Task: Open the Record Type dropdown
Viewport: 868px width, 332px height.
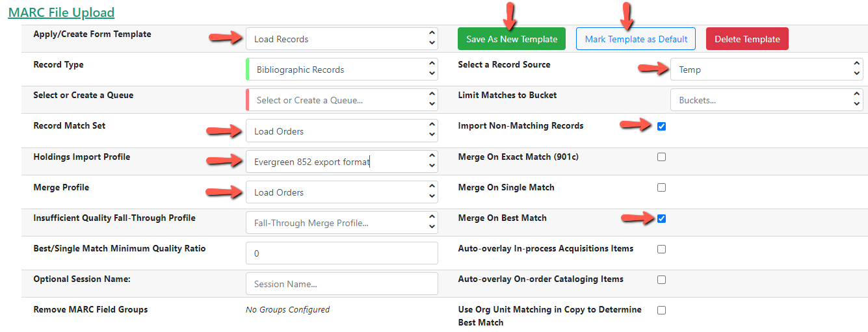Action: click(341, 70)
